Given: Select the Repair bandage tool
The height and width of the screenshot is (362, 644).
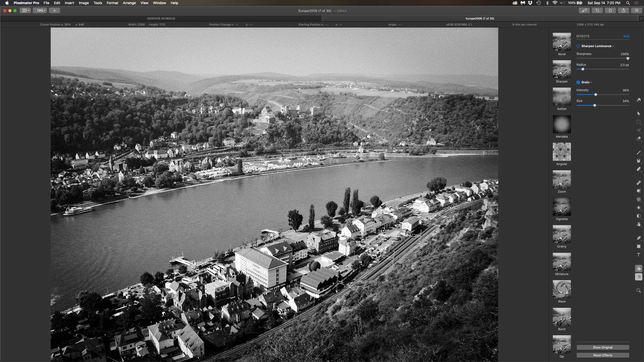Looking at the screenshot, I should coord(639,183).
